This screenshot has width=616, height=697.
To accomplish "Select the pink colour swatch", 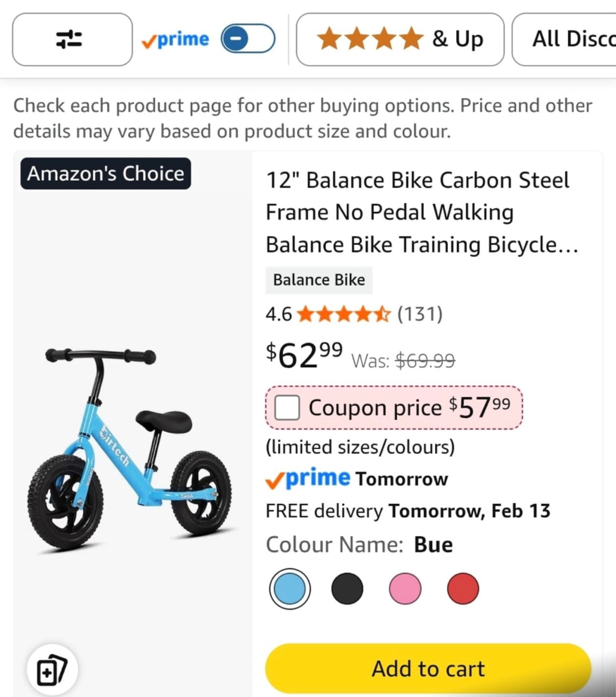I will click(405, 588).
